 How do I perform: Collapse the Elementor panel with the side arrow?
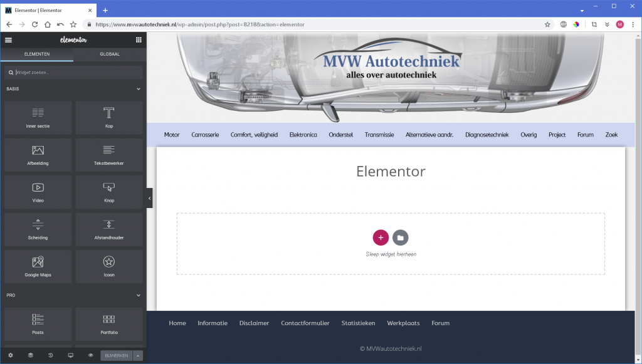(149, 199)
